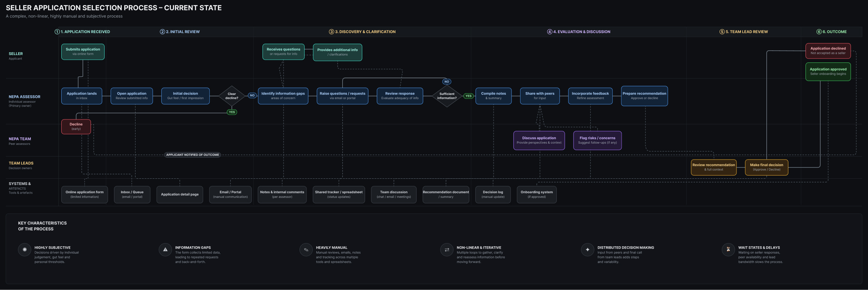
Task: Click the YES badge below Clear decline?
Action: coord(232,112)
